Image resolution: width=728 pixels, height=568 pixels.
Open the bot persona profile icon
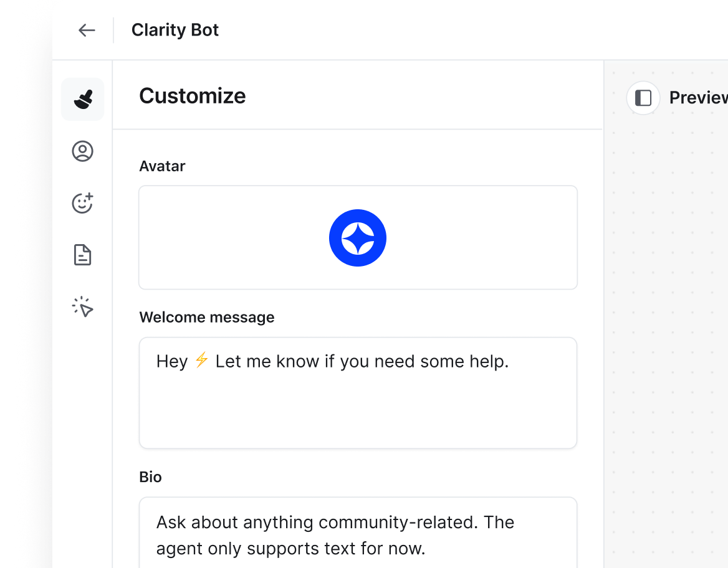pos(82,151)
